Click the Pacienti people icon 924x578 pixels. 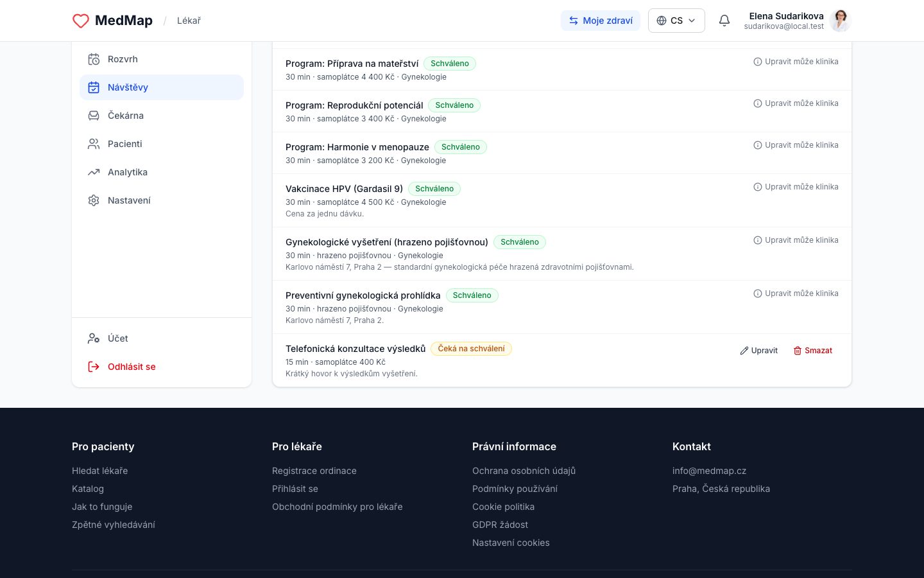pyautogui.click(x=94, y=144)
